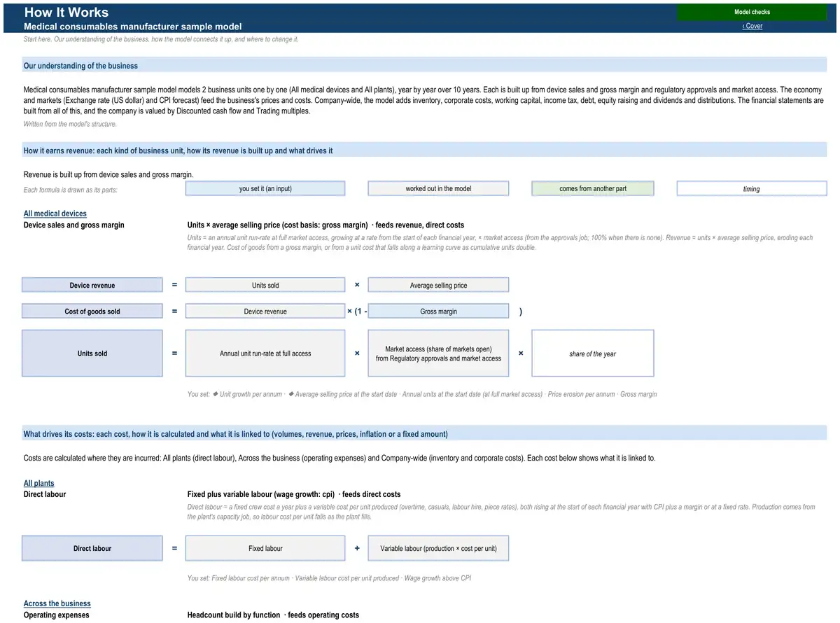The width and height of the screenshot is (840, 623).
Task: Select the Fixed labour box
Action: click(x=265, y=548)
